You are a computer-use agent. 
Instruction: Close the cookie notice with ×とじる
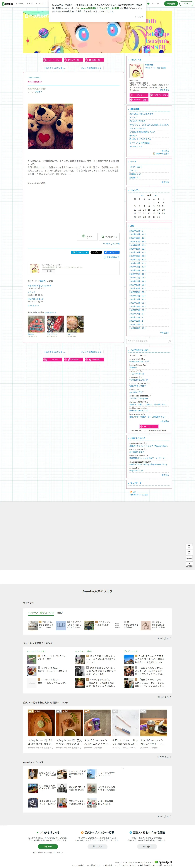point(139,17)
